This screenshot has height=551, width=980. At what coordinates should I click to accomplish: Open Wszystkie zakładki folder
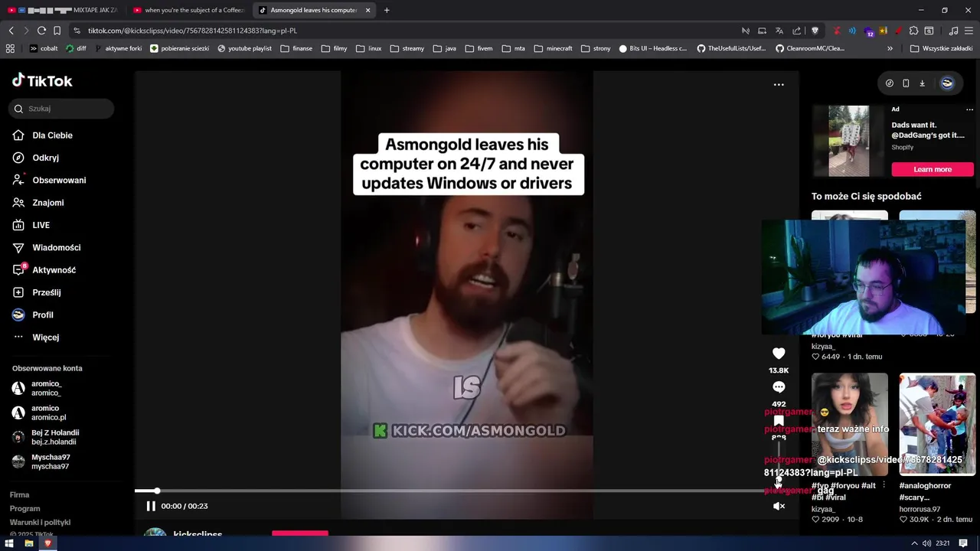point(942,48)
